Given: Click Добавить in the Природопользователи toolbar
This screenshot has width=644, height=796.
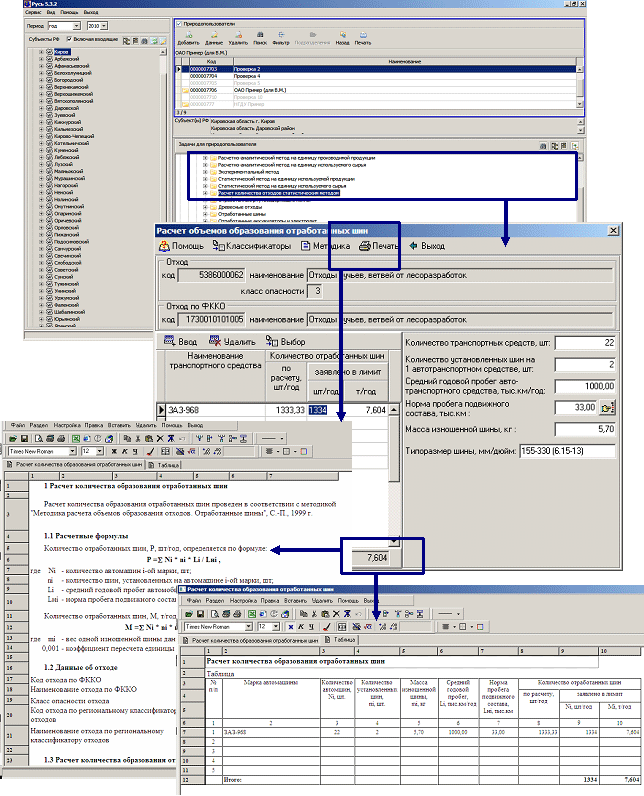Looking at the screenshot, I should (x=187, y=40).
